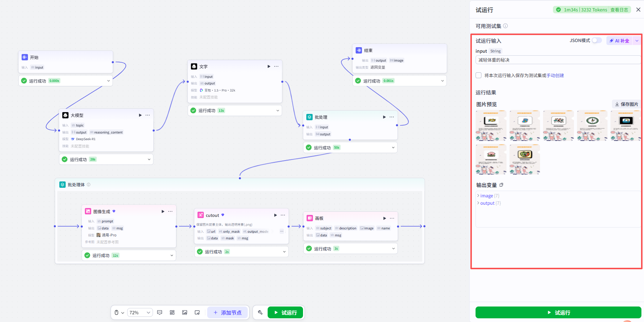644x322 pixels.
Task: Click the 手动创建 link
Action: tap(555, 75)
